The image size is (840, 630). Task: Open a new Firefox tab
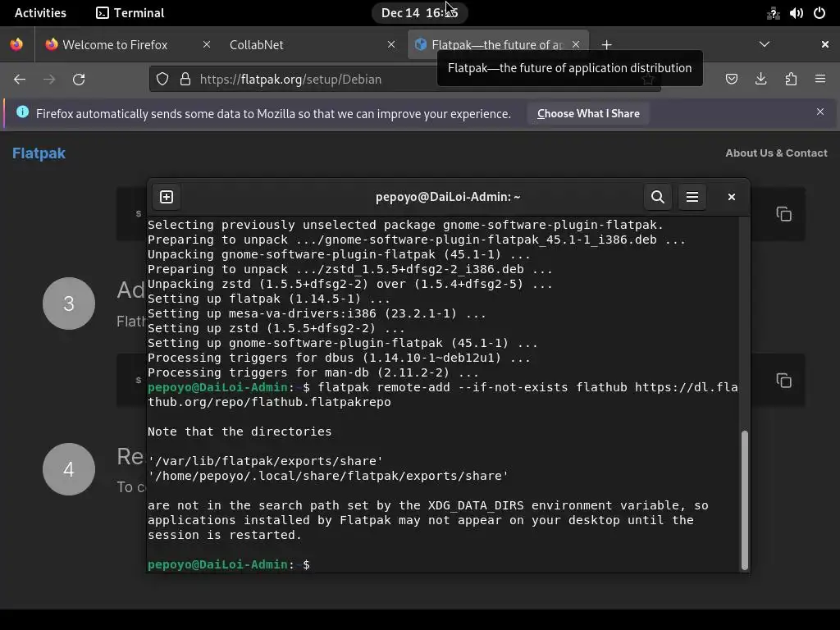(606, 45)
